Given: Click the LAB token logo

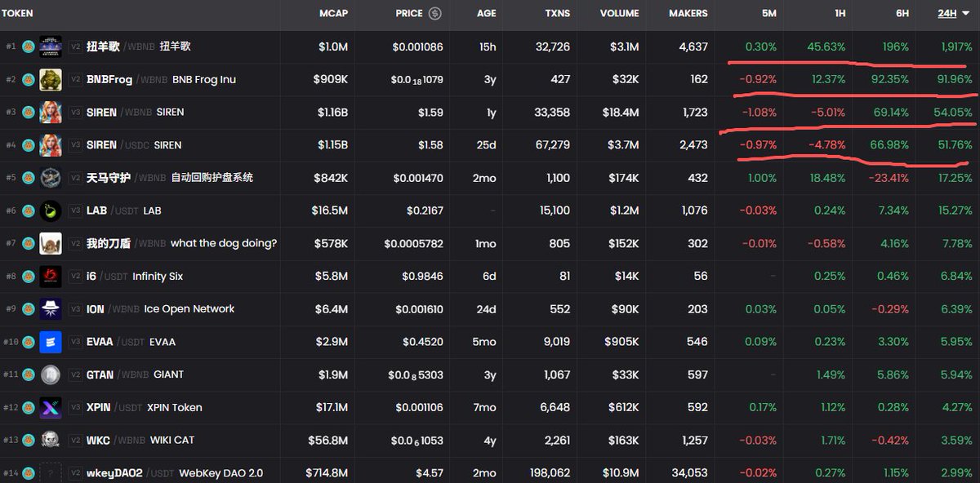Looking at the screenshot, I should (51, 210).
